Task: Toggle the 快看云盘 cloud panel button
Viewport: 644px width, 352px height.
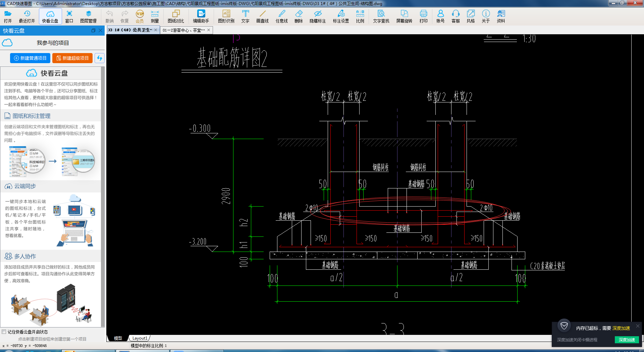Action: coord(50,16)
